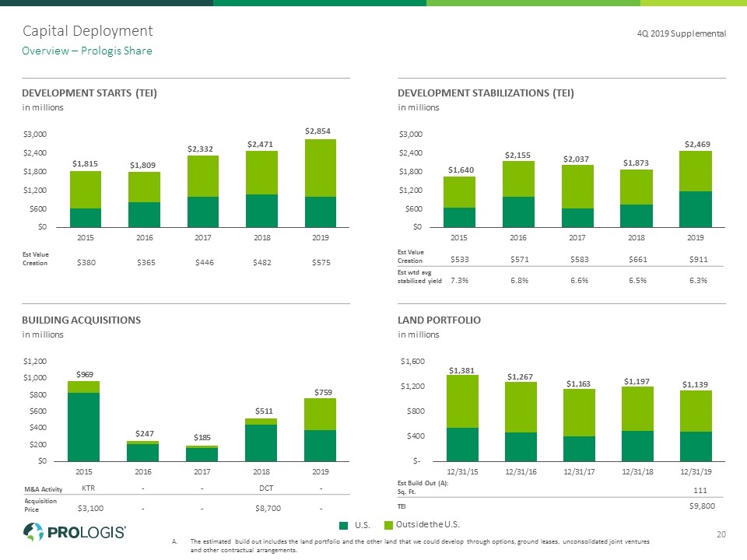Click the 111 sq. ft. build out value
The height and width of the screenshot is (560, 747).
700,491
